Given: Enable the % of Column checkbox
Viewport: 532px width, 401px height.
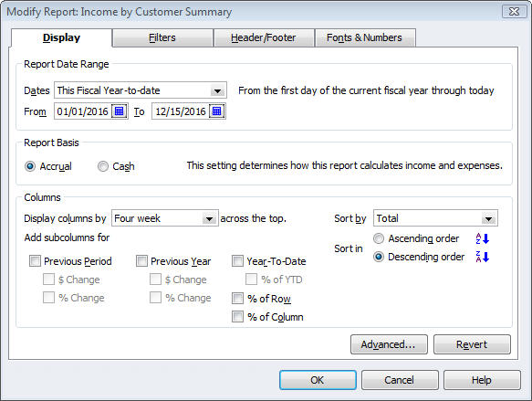Looking at the screenshot, I should 237,317.
